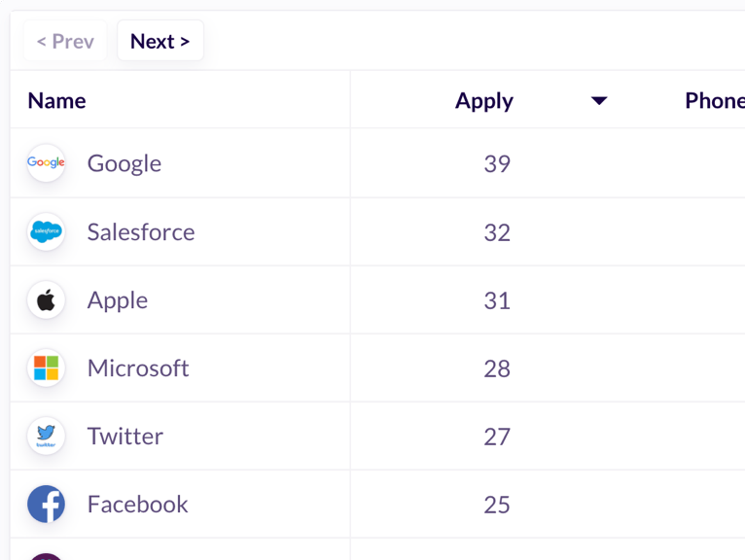Image resolution: width=745 pixels, height=560 pixels.
Task: Click the Apple logo icon
Action: tap(46, 300)
